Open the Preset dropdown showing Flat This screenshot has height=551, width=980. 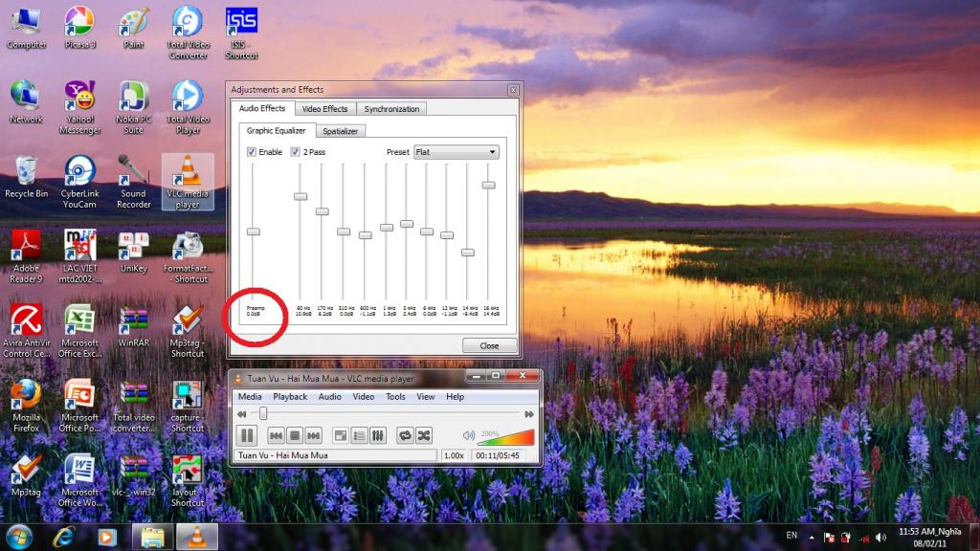pyautogui.click(x=457, y=152)
